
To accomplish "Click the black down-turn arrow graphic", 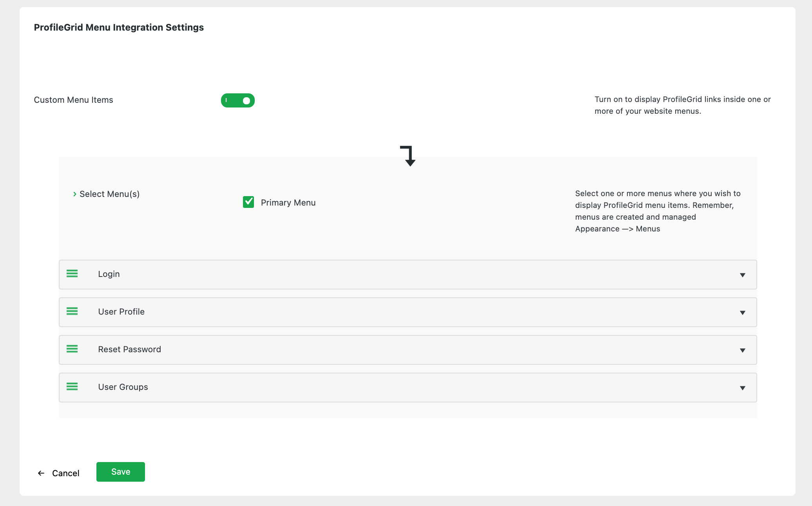I will 408,156.
